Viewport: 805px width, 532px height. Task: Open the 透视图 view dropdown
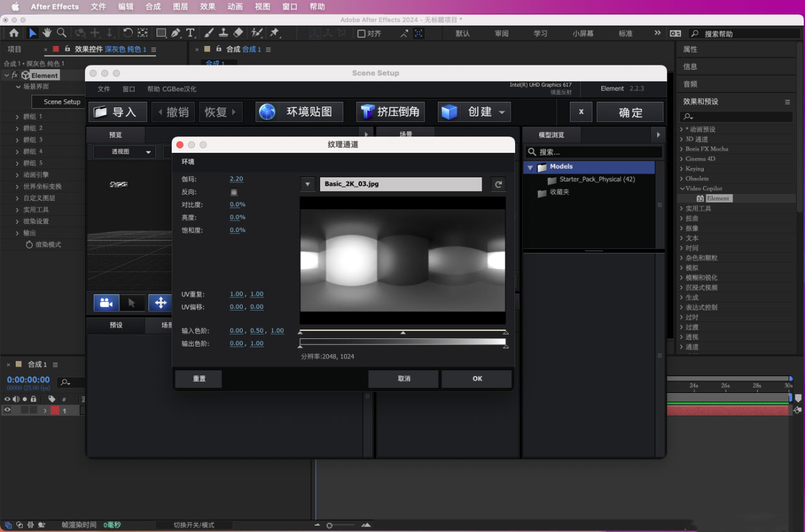tap(124, 152)
